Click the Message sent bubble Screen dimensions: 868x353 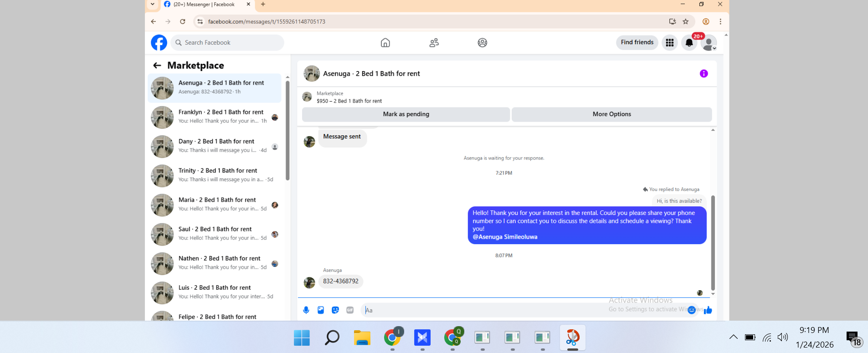(x=342, y=137)
